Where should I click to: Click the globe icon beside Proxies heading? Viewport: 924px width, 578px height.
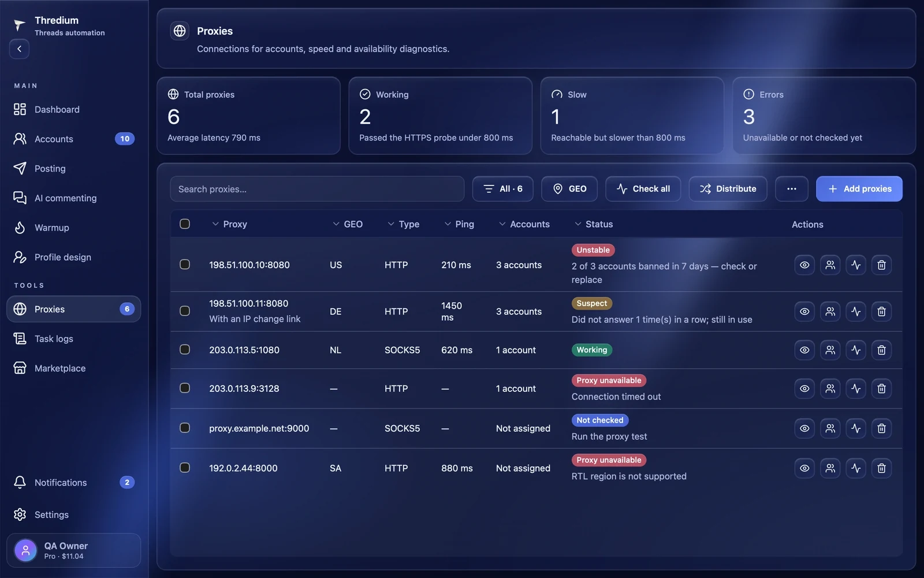pos(180,31)
